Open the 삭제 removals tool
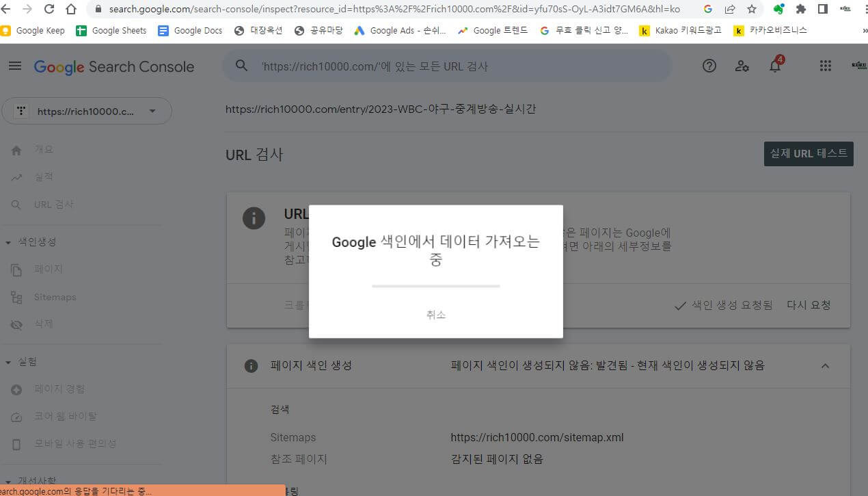 point(16,324)
